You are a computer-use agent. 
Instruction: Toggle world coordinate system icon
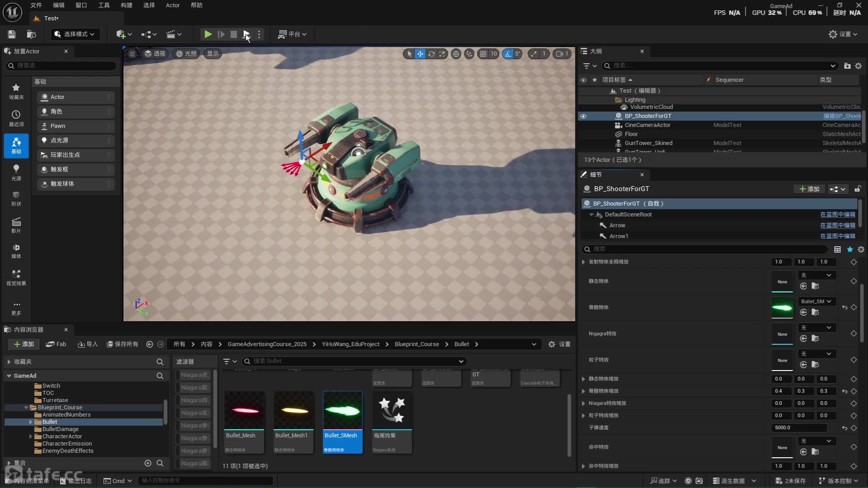pos(456,54)
